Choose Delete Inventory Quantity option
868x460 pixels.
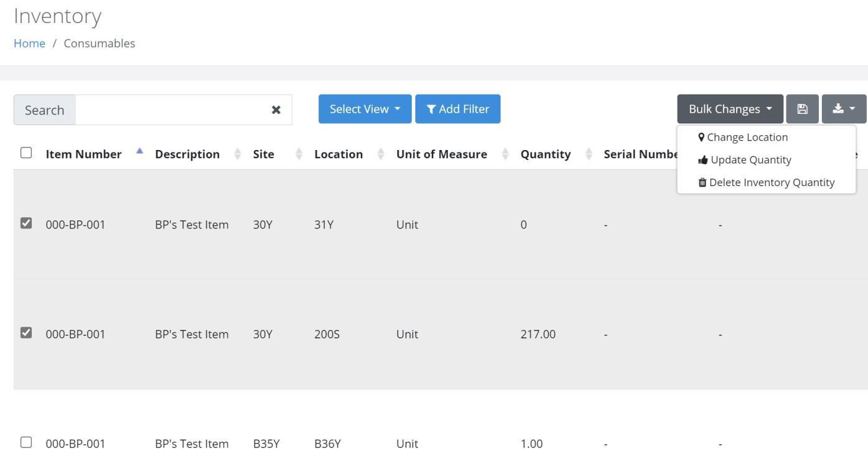click(x=767, y=182)
